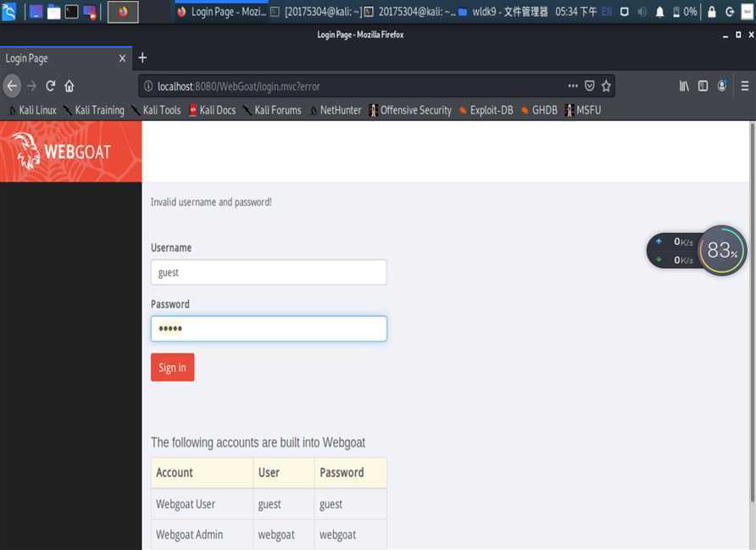Toggle the sidebar view icon
This screenshot has width=756, height=550.
(x=703, y=86)
